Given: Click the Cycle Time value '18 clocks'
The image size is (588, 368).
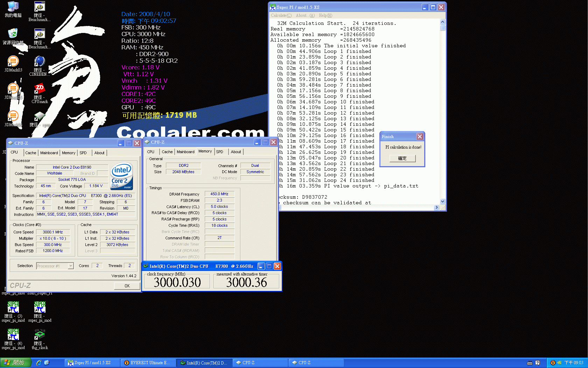Looking at the screenshot, I should point(219,225).
